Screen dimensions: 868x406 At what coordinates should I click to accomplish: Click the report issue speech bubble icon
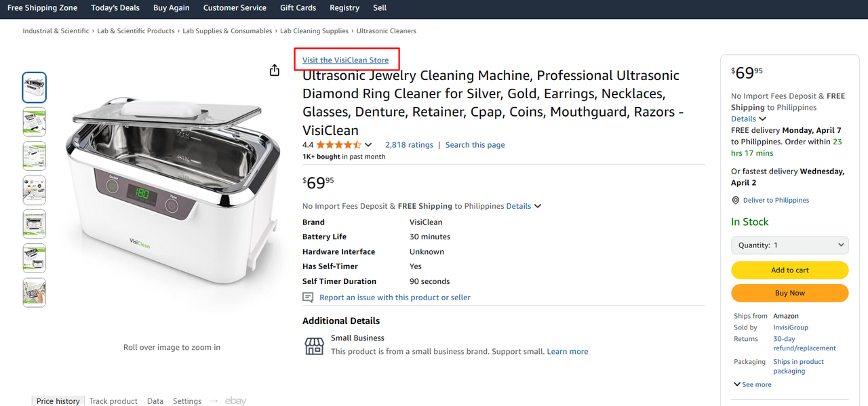[x=308, y=298]
